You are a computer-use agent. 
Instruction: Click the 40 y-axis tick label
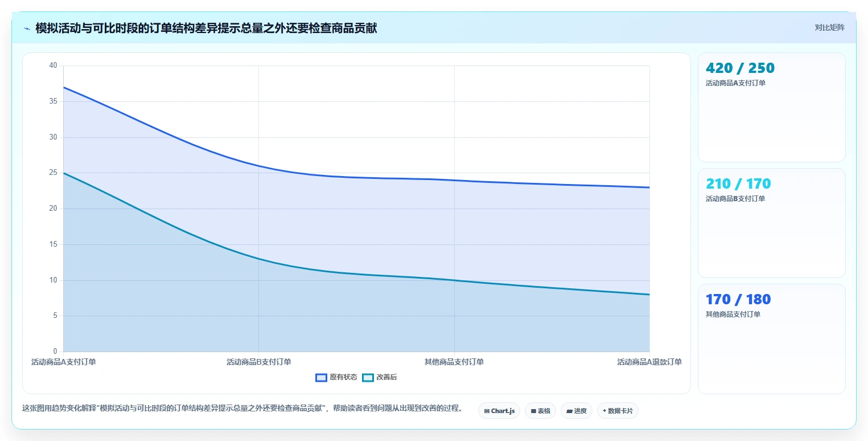(x=54, y=66)
